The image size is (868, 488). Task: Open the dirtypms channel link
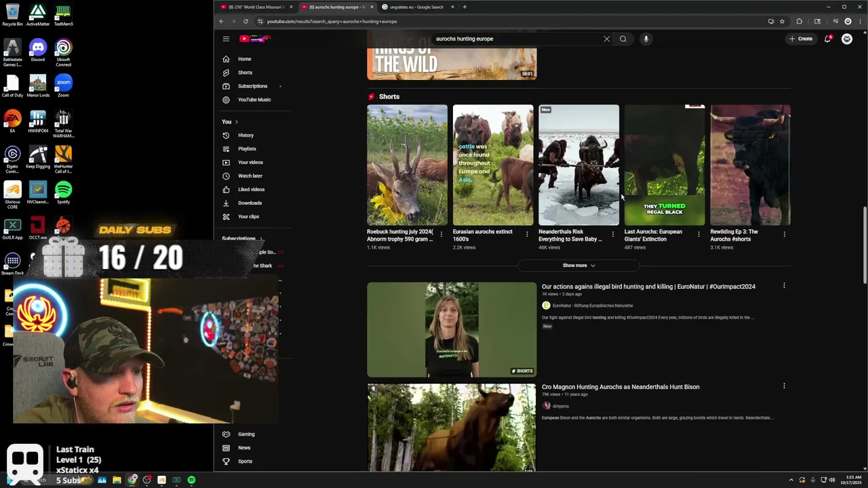click(x=560, y=406)
